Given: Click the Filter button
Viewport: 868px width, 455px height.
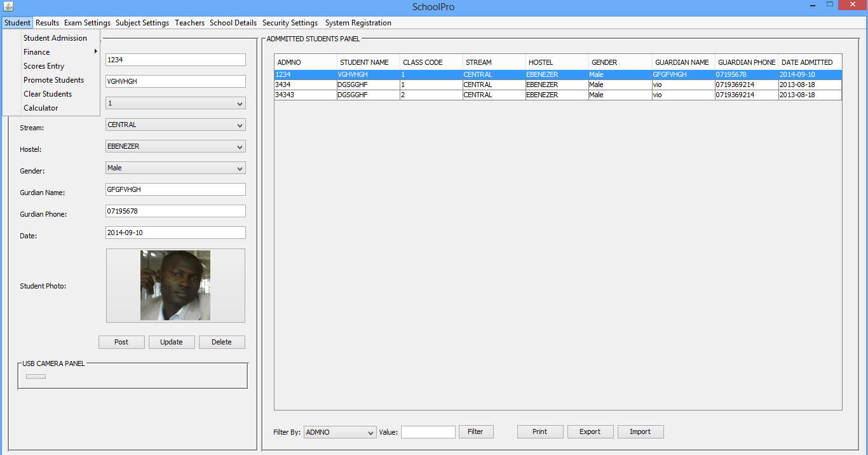Looking at the screenshot, I should [x=476, y=432].
